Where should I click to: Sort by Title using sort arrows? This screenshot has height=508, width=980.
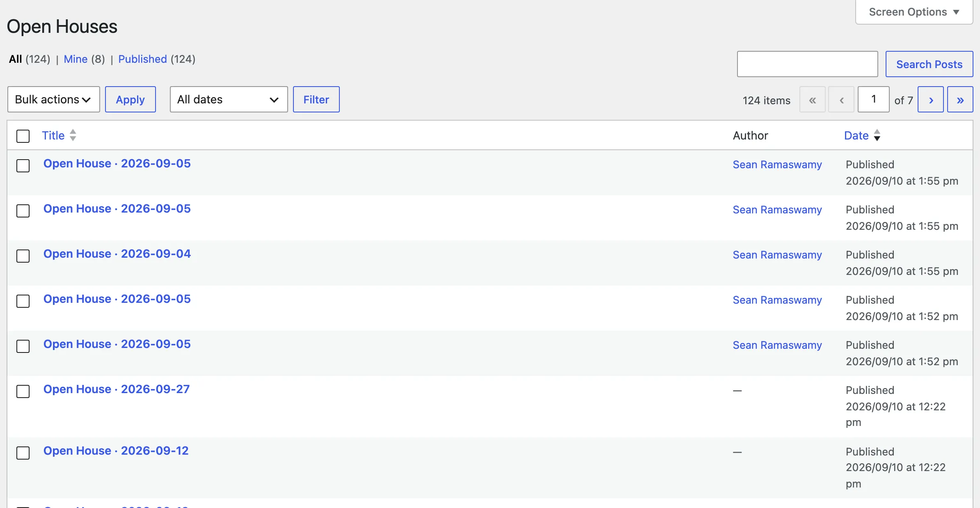click(x=73, y=135)
